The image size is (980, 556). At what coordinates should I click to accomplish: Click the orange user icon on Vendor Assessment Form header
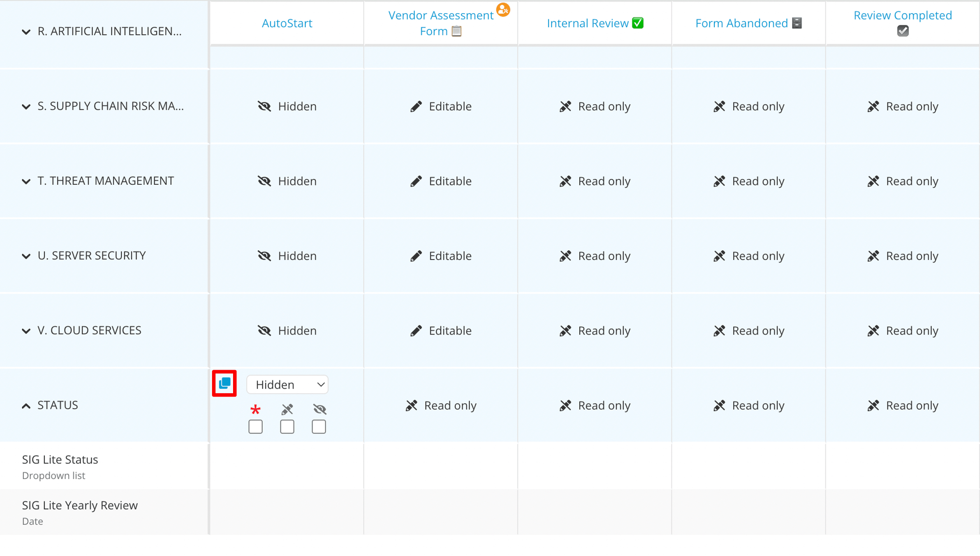tap(503, 9)
